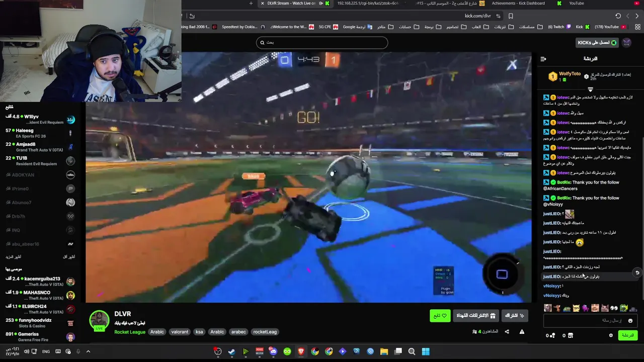
Task: Click the Windows Start button
Action: [426, 351]
